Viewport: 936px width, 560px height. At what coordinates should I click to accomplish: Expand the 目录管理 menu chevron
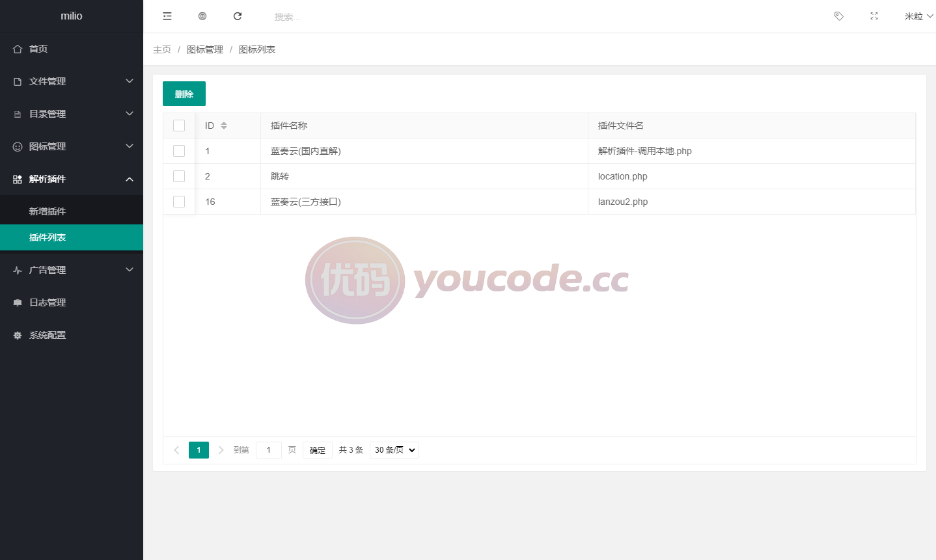tap(130, 114)
